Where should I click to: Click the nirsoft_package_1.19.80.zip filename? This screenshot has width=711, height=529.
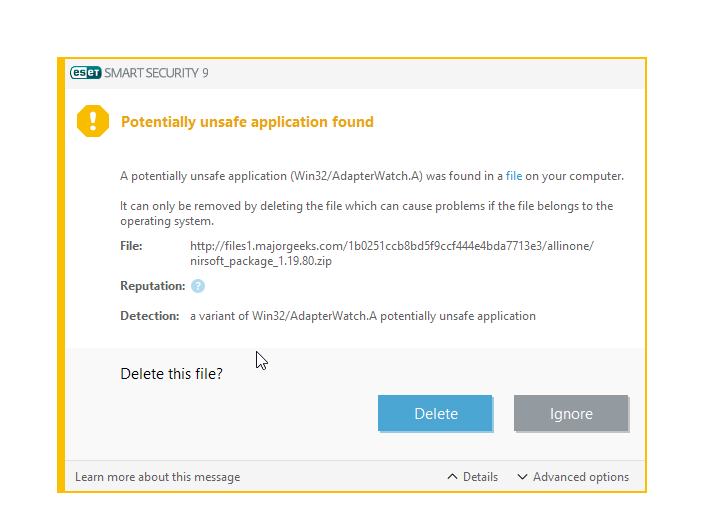(261, 261)
